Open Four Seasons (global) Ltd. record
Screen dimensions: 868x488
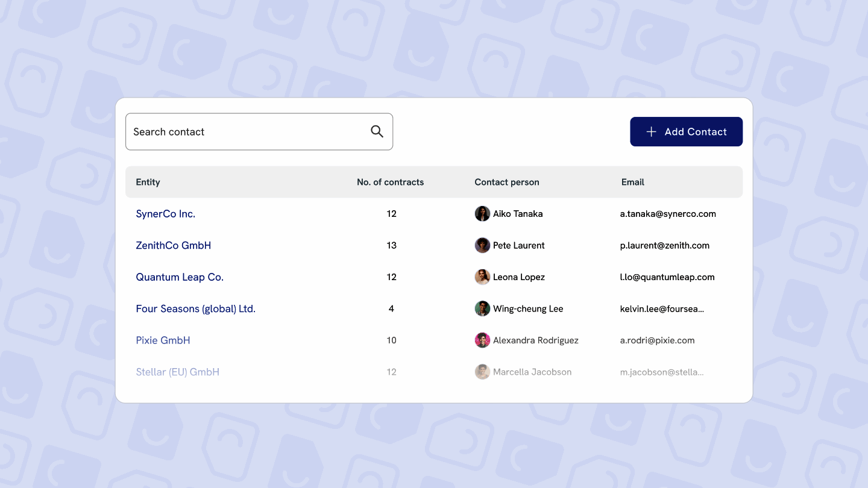pos(195,308)
